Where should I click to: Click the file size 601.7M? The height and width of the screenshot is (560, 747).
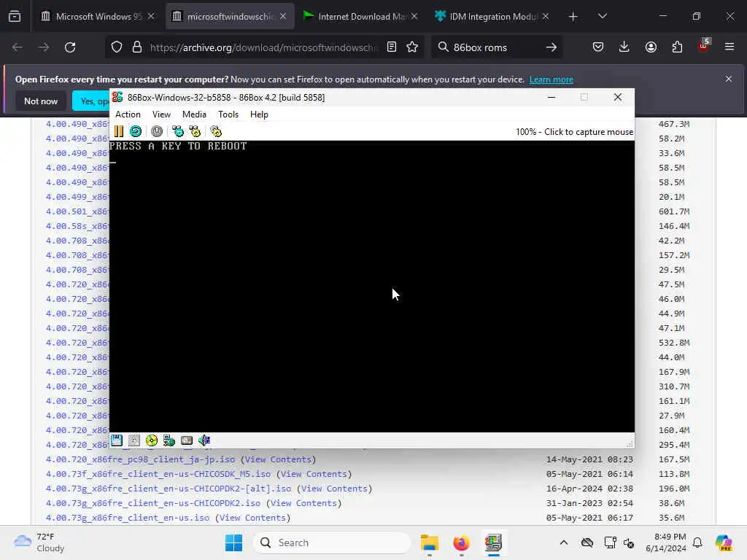pos(674,211)
